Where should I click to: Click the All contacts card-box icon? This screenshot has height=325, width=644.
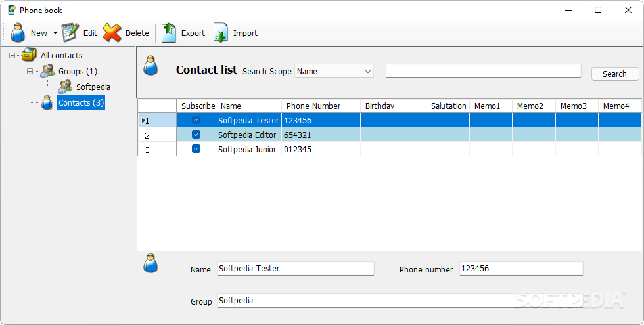[x=29, y=54]
